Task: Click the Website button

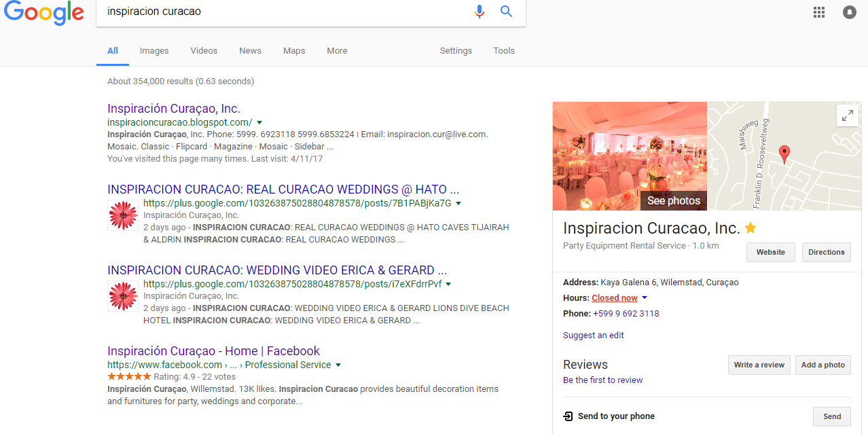Action: tap(771, 252)
